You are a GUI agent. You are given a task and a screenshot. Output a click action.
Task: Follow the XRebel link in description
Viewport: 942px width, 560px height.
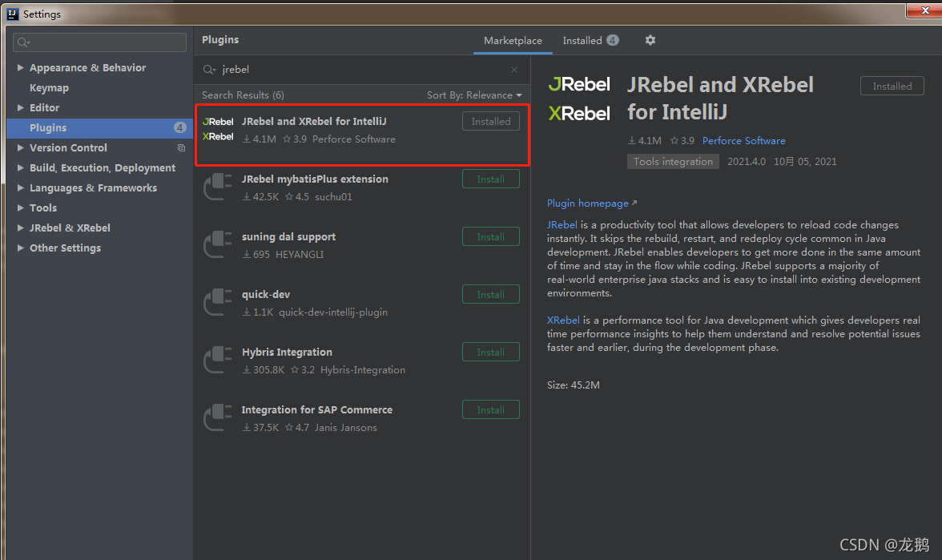click(x=563, y=320)
